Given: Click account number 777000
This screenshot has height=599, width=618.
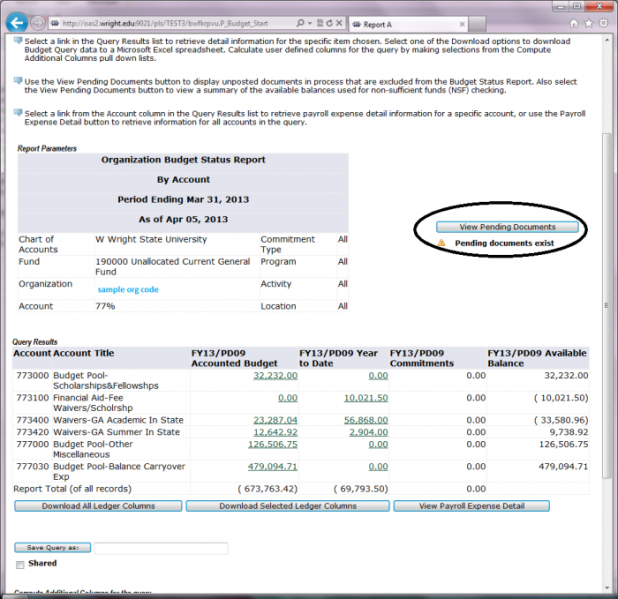Looking at the screenshot, I should (32, 444).
